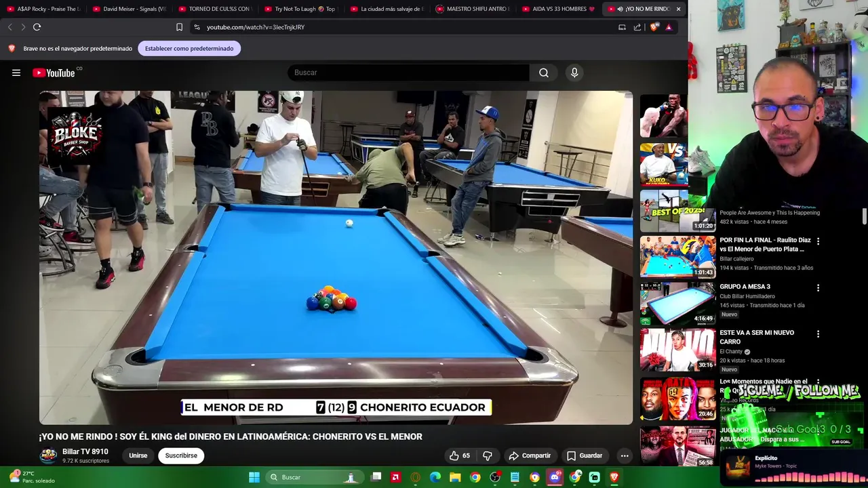Click the search magnifier button on YouTube
This screenshot has width=868, height=488.
[544, 73]
